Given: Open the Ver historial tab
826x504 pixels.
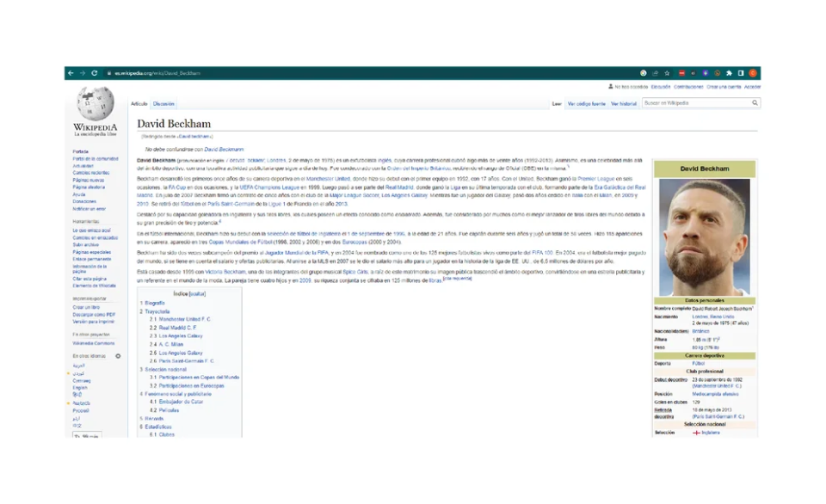Looking at the screenshot, I should point(624,103).
